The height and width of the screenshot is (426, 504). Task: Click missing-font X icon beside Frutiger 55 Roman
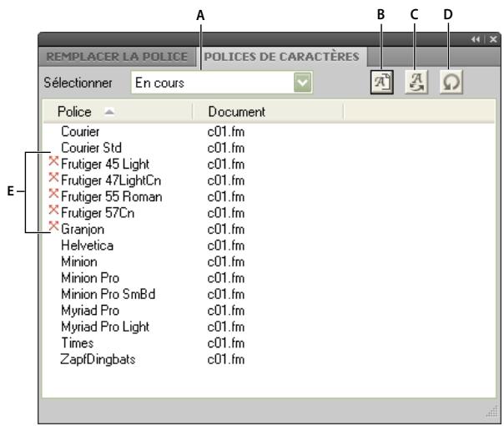53,194
